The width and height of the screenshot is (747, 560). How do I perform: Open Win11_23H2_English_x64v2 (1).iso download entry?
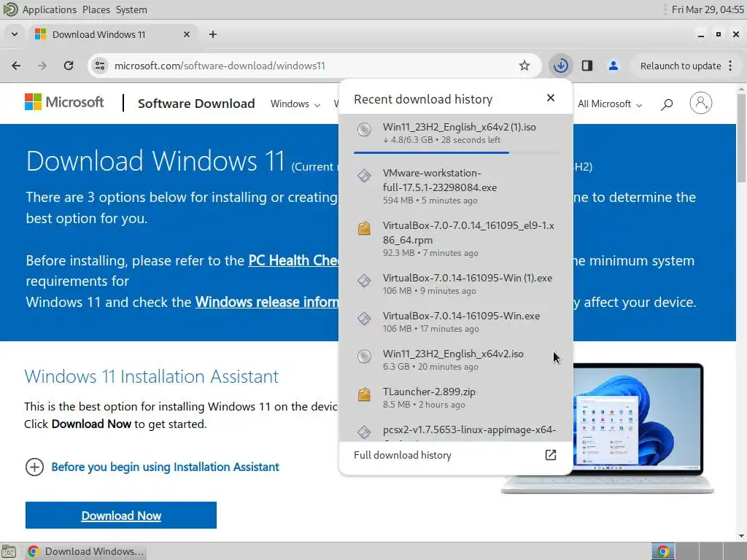(x=455, y=133)
